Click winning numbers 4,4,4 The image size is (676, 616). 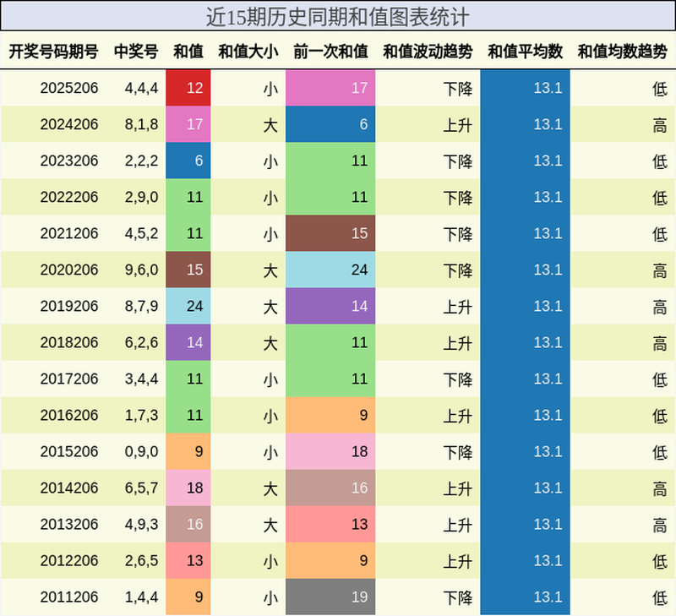141,88
